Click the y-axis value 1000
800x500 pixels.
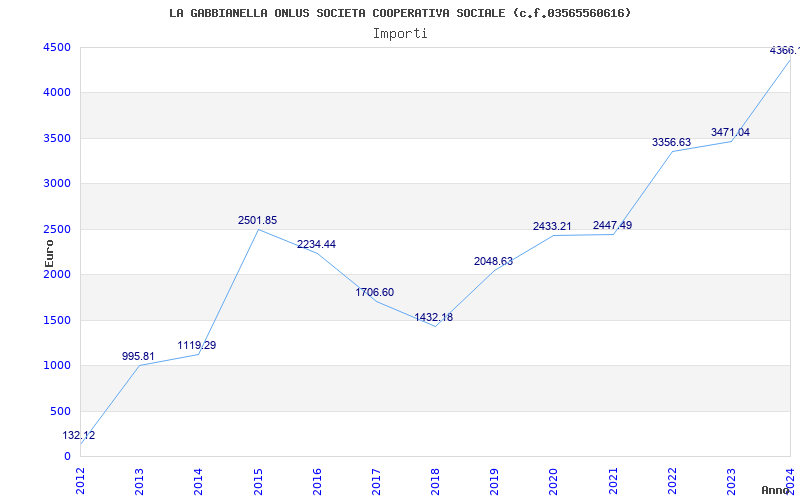(57, 366)
